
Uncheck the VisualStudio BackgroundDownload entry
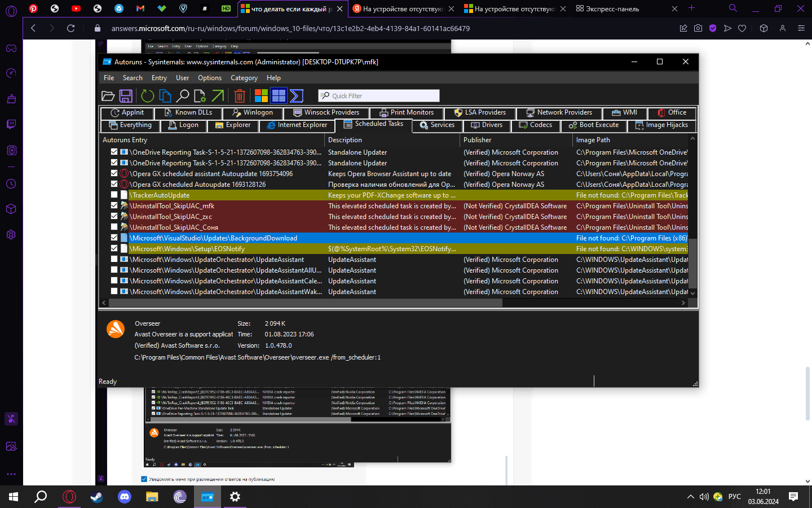pos(114,238)
